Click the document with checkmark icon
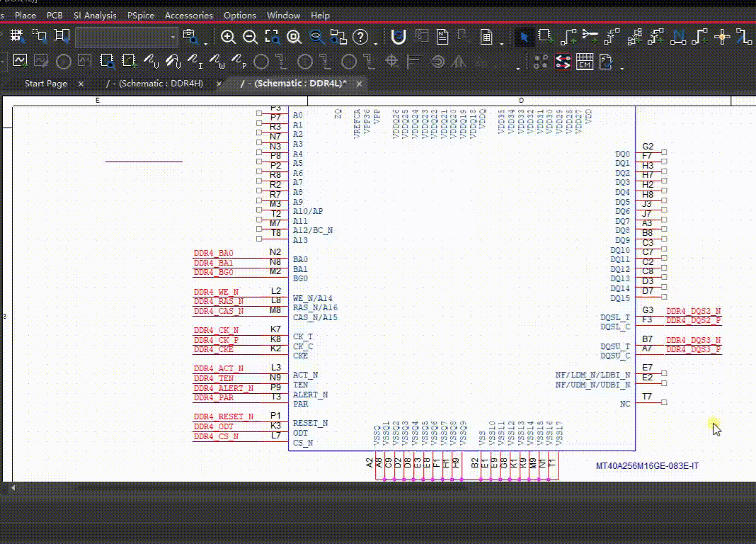Image resolution: width=756 pixels, height=544 pixels. click(x=606, y=61)
